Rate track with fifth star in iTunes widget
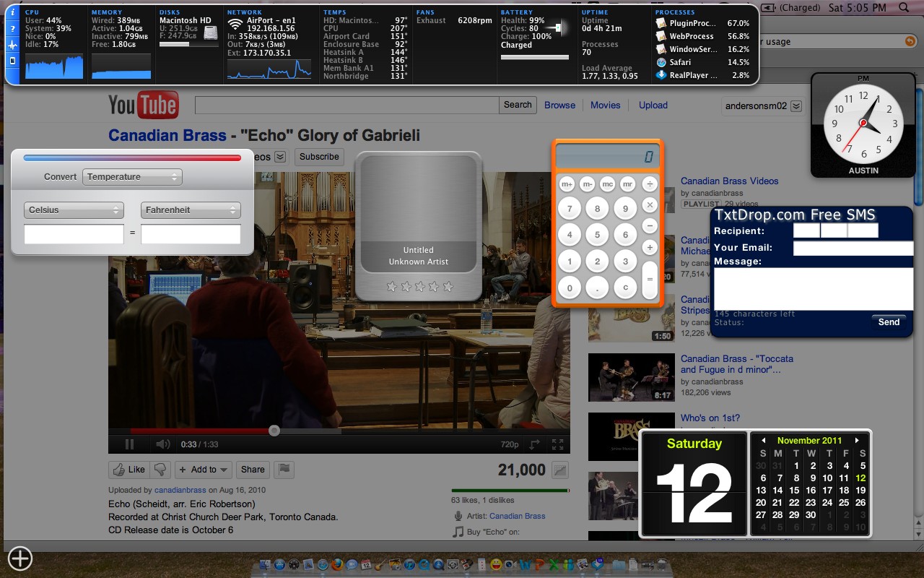This screenshot has width=924, height=578. (x=448, y=287)
